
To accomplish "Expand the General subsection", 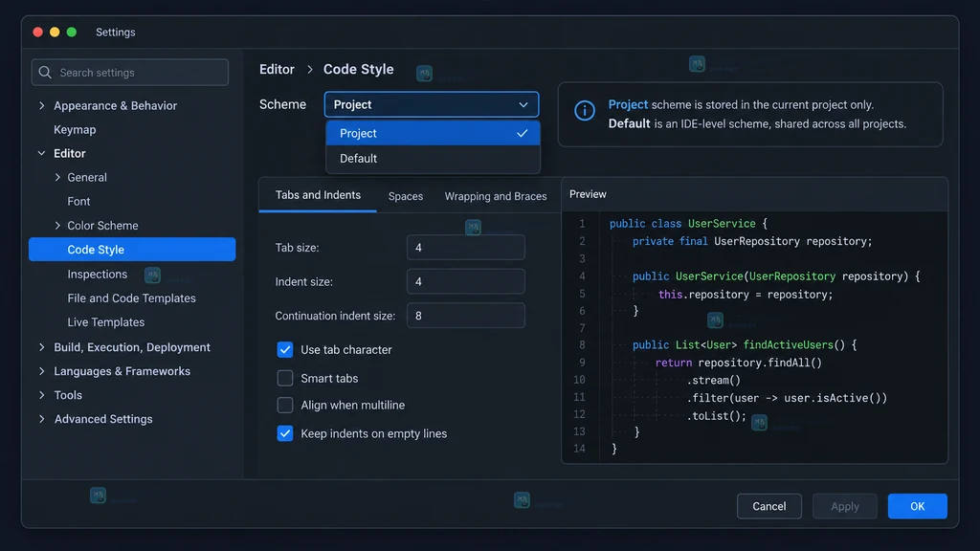I will pyautogui.click(x=57, y=177).
